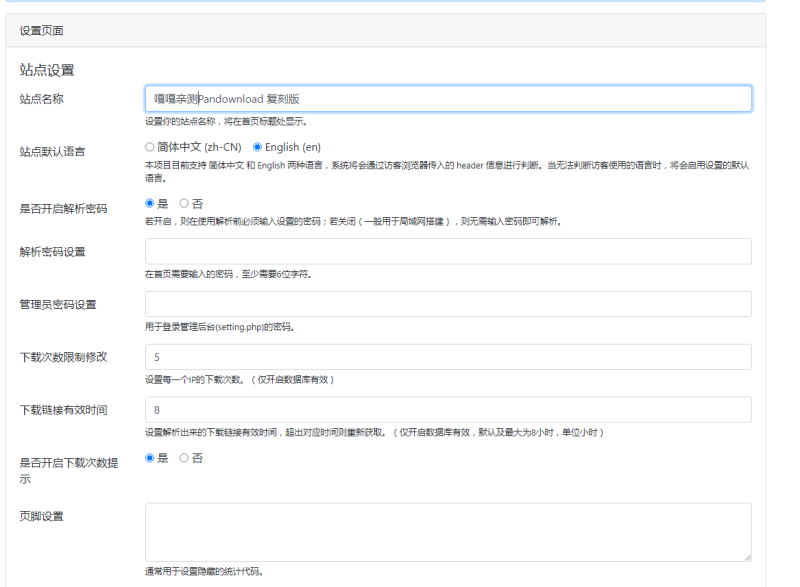Grab the 页脚设置 textarea resize handle

pos(747,557)
